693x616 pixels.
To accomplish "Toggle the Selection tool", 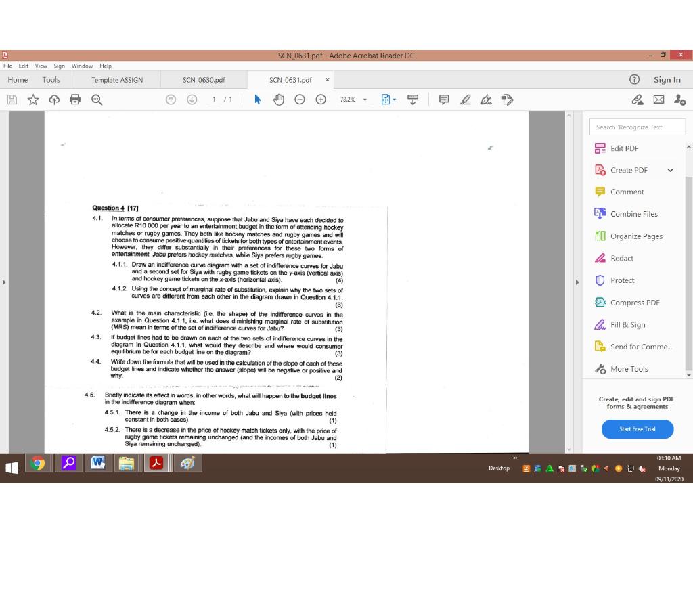I will coord(257,100).
